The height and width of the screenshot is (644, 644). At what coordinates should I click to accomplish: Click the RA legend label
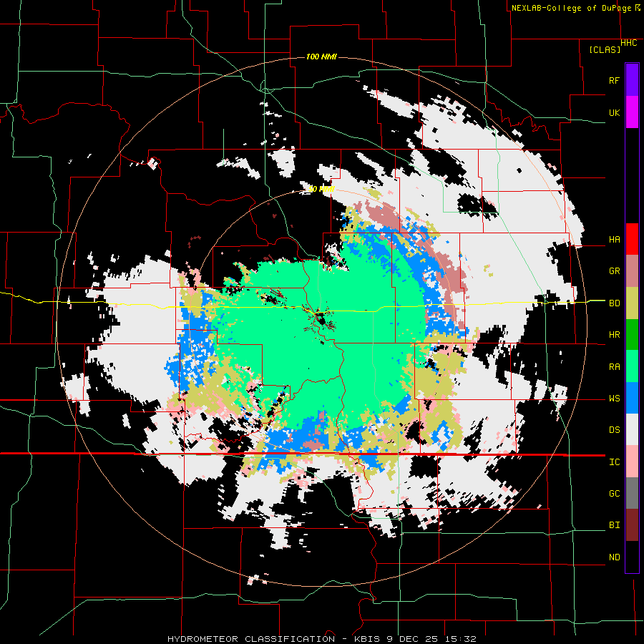(614, 367)
